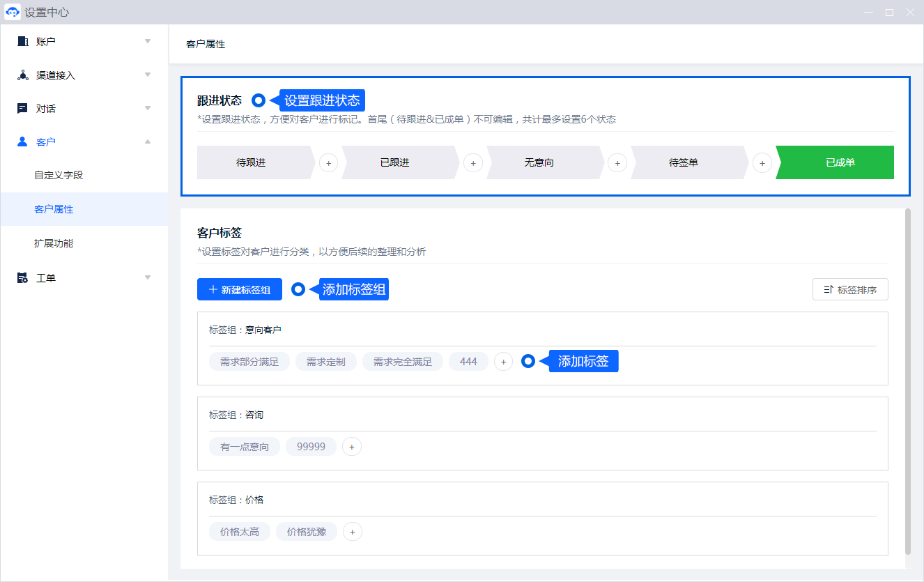Open the 扩展功能 submenu item
924x582 pixels.
click(54, 243)
